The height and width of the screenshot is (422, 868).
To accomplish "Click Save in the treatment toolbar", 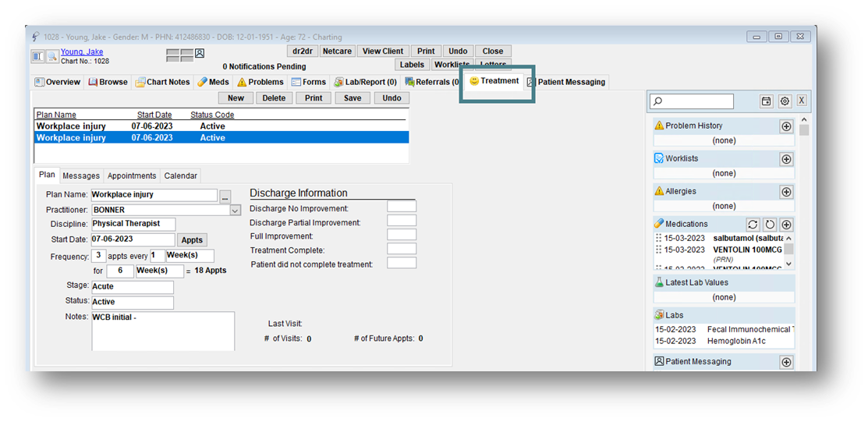I will [353, 98].
